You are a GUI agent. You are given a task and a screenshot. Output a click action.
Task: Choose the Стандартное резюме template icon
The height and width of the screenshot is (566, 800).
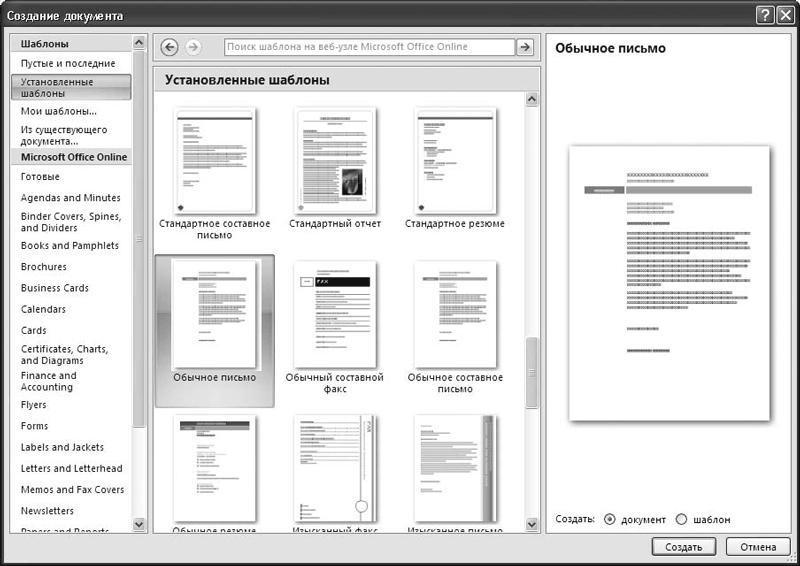(x=455, y=160)
